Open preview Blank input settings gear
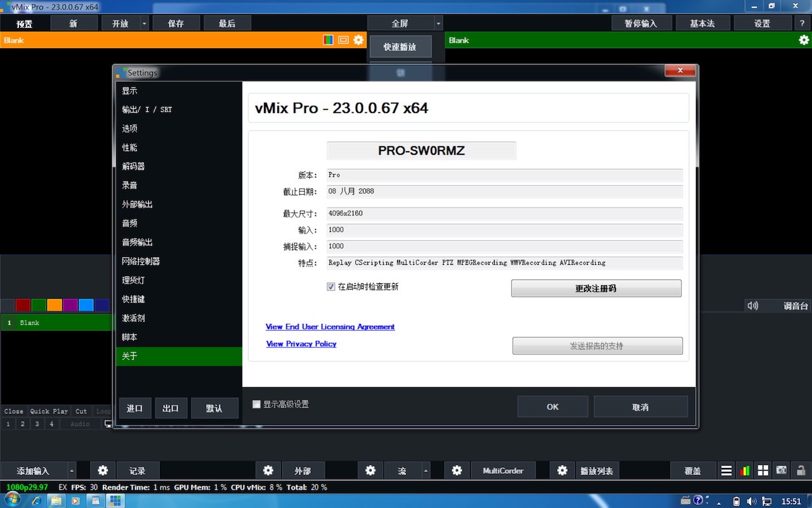This screenshot has width=812, height=508. pyautogui.click(x=358, y=40)
